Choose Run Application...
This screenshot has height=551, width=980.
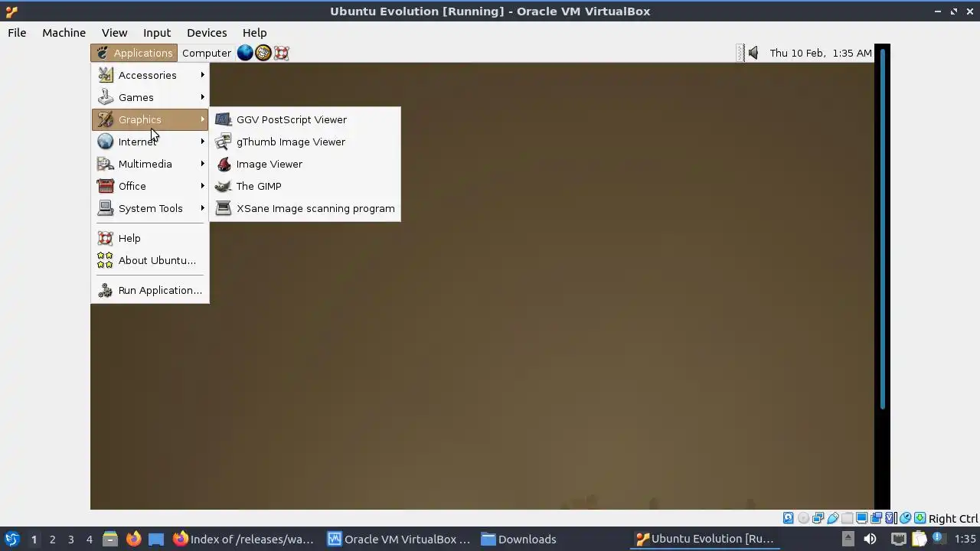coord(150,290)
